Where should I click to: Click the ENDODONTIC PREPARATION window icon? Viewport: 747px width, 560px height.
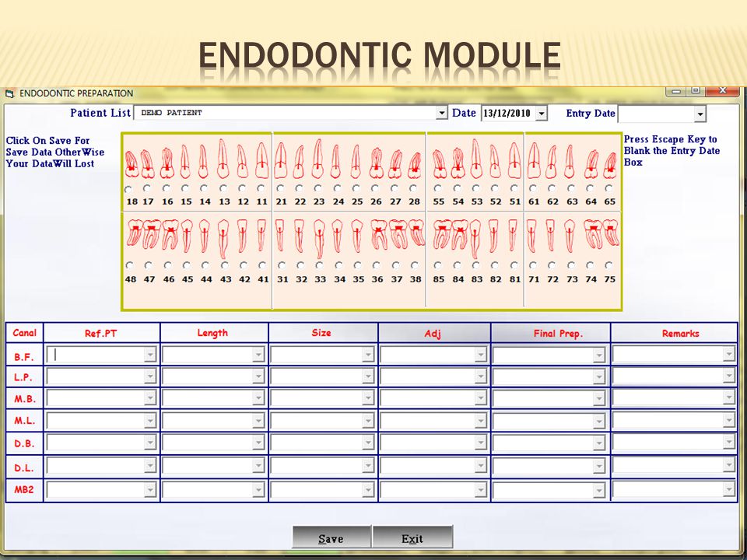(10, 93)
